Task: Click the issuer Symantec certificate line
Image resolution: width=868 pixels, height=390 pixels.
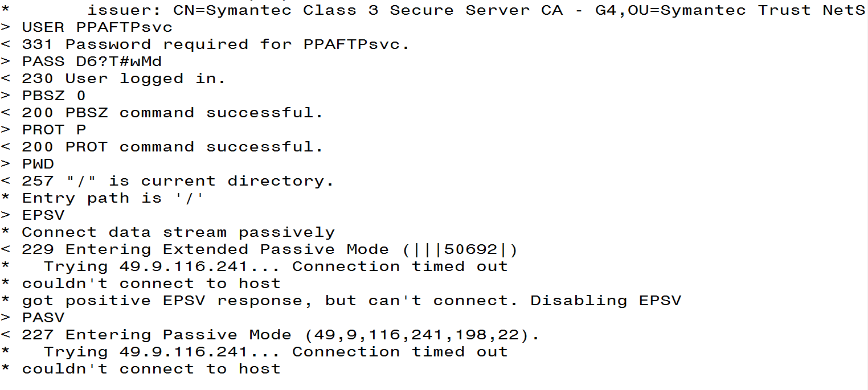Action: pyautogui.click(x=433, y=10)
